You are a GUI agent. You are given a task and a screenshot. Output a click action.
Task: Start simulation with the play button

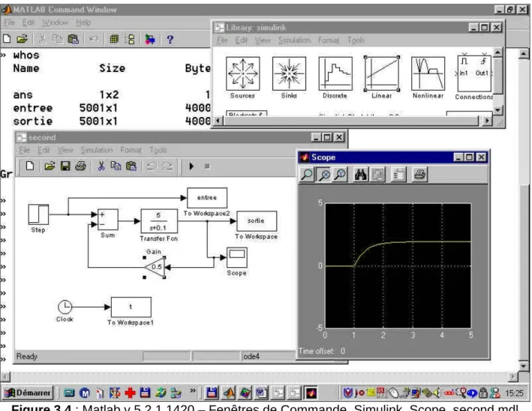191,166
